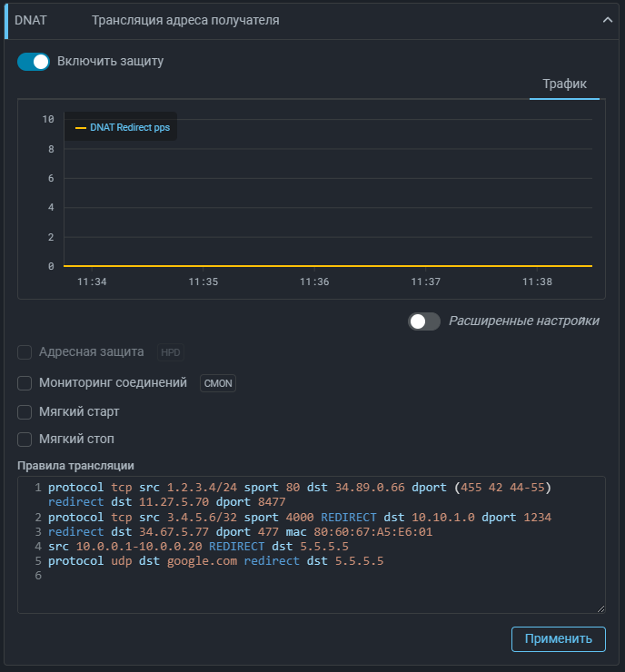Check the "Адресная защита" checkbox
Image resolution: width=625 pixels, height=672 pixels.
(x=25, y=351)
